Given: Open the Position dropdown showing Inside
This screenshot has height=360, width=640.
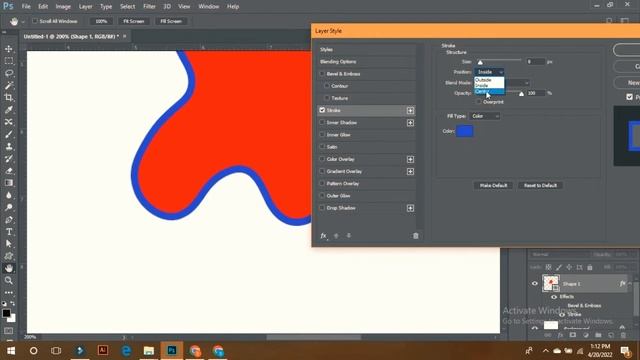Looking at the screenshot, I should [x=489, y=72].
